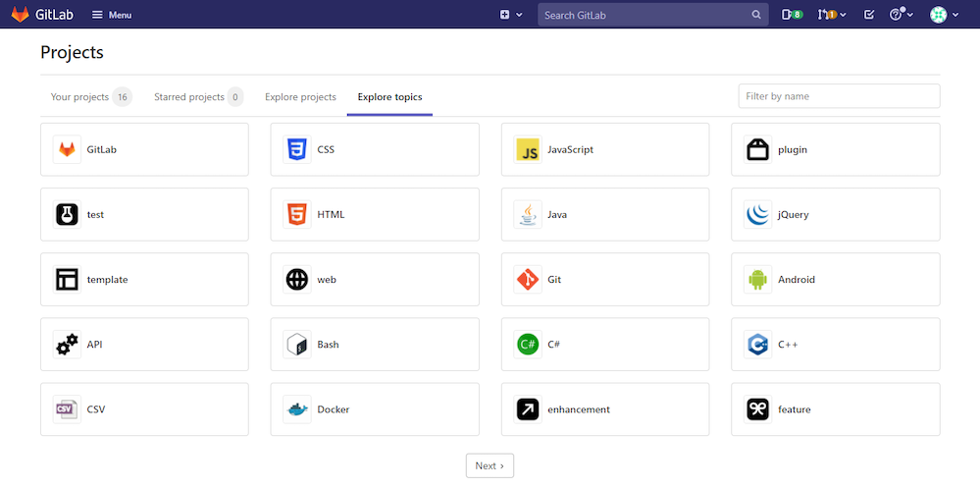Click the plugin box icon
980x488 pixels.
point(757,149)
